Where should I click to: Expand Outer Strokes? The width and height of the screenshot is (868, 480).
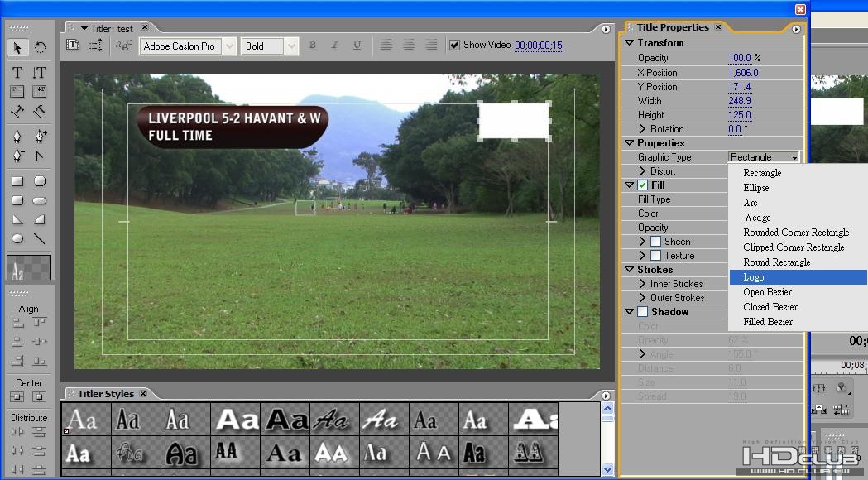coord(642,297)
